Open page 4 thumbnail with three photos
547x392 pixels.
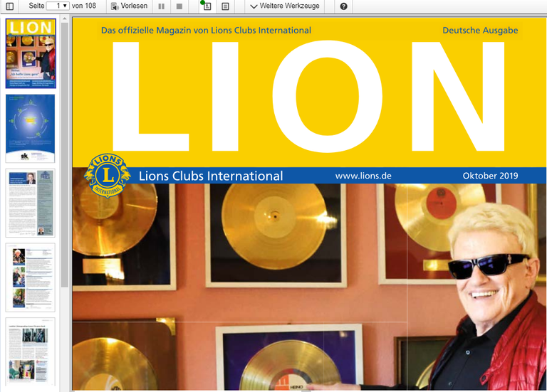tap(31, 277)
